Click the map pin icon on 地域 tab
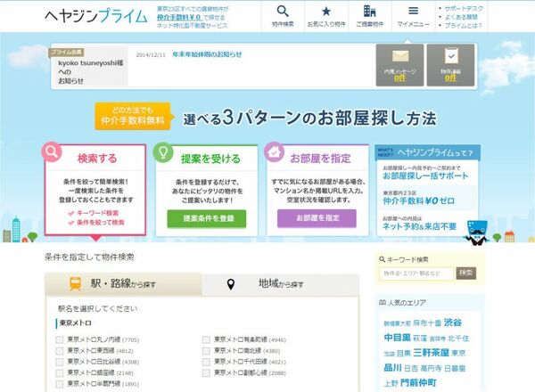 231,284
